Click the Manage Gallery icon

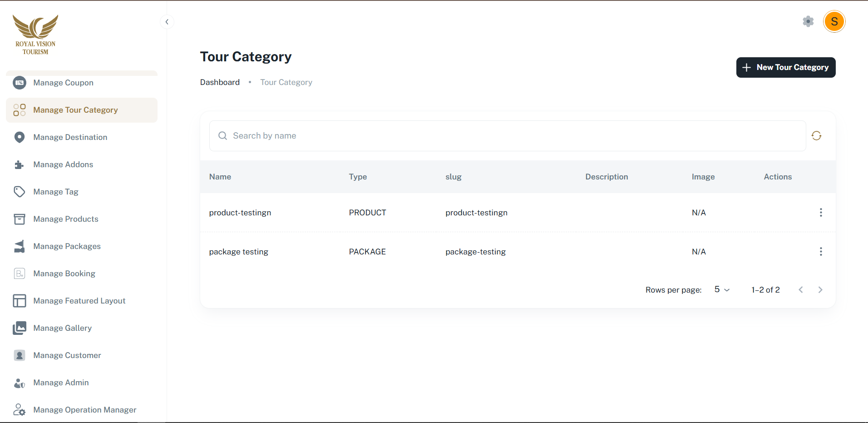point(19,328)
